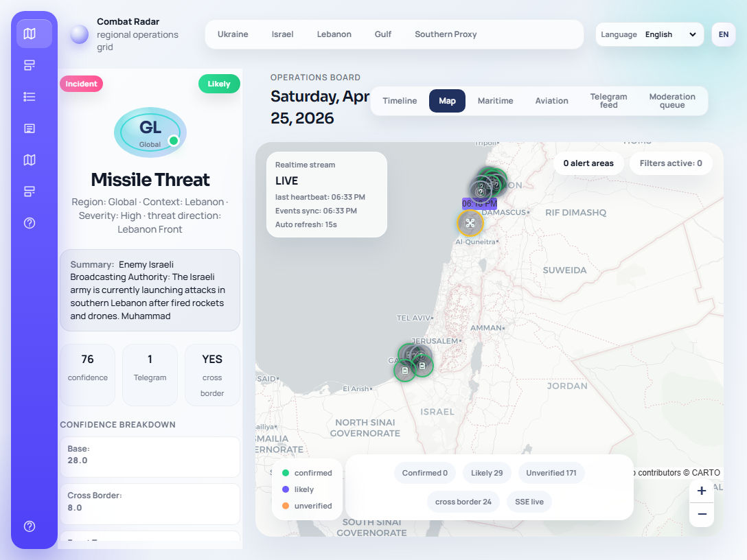The height and width of the screenshot is (560, 747).
Task: Click the OPERATIONS BOARD label
Action: (x=315, y=78)
